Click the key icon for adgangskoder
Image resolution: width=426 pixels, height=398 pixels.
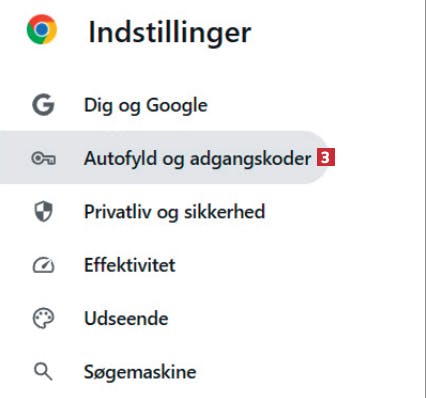43,158
